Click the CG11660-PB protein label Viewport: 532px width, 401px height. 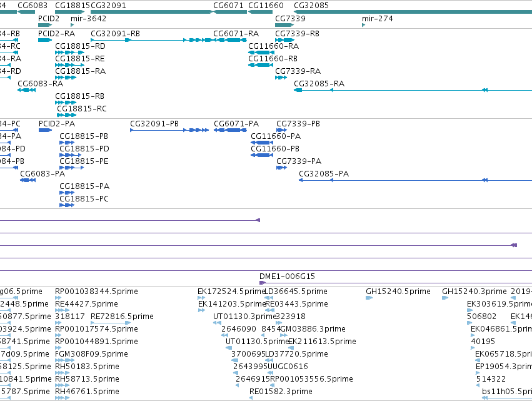(x=275, y=149)
